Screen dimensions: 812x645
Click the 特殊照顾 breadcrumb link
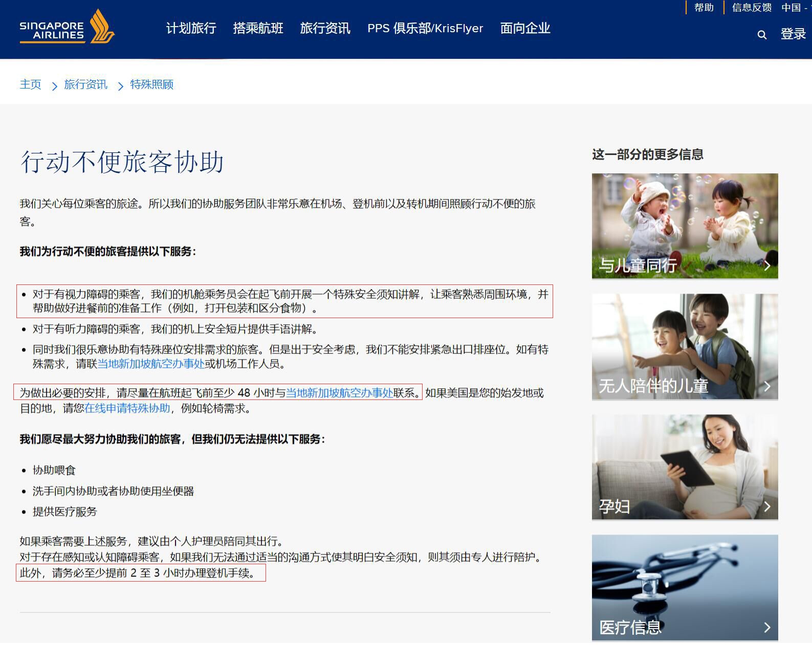151,84
